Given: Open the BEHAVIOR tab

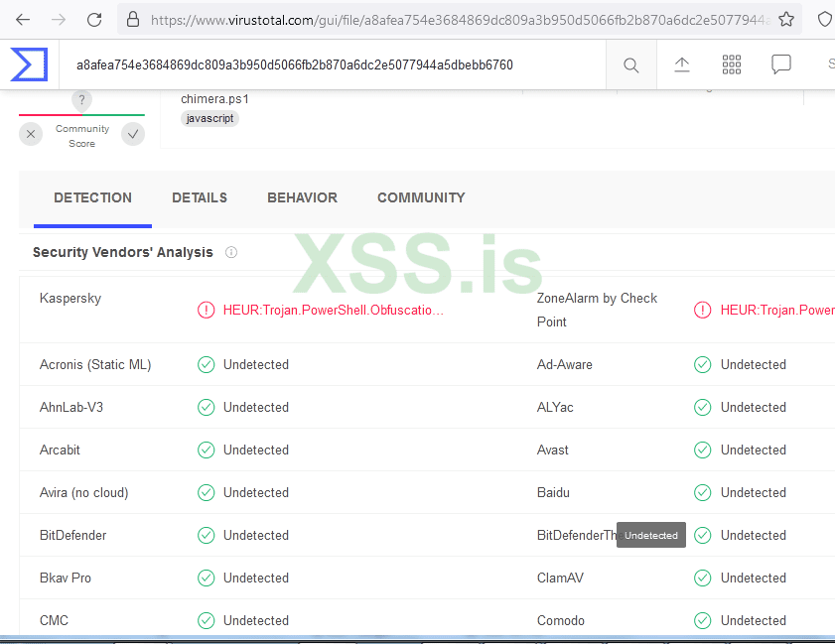Looking at the screenshot, I should [x=303, y=198].
